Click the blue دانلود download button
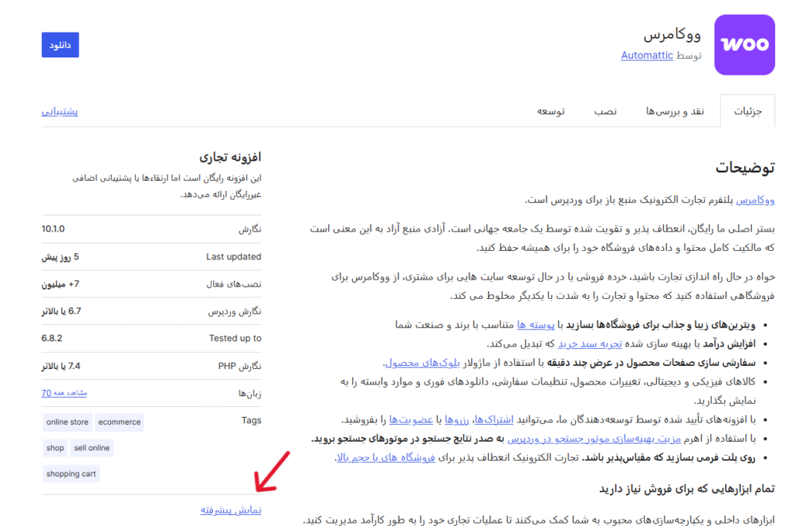 pyautogui.click(x=60, y=44)
